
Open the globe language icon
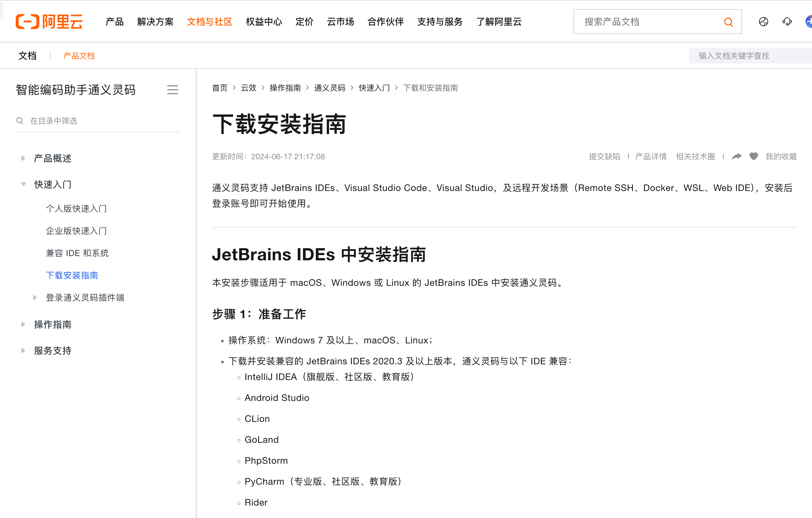pos(764,22)
